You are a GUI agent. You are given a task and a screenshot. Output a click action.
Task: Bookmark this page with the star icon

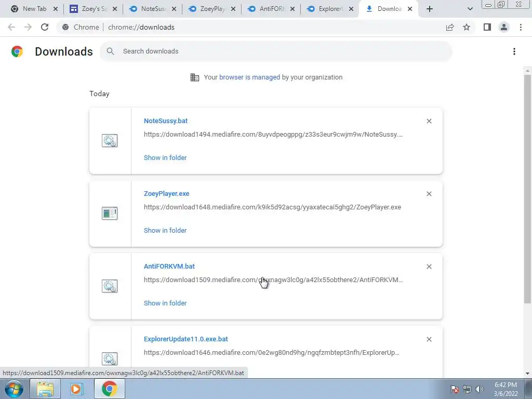(x=467, y=27)
